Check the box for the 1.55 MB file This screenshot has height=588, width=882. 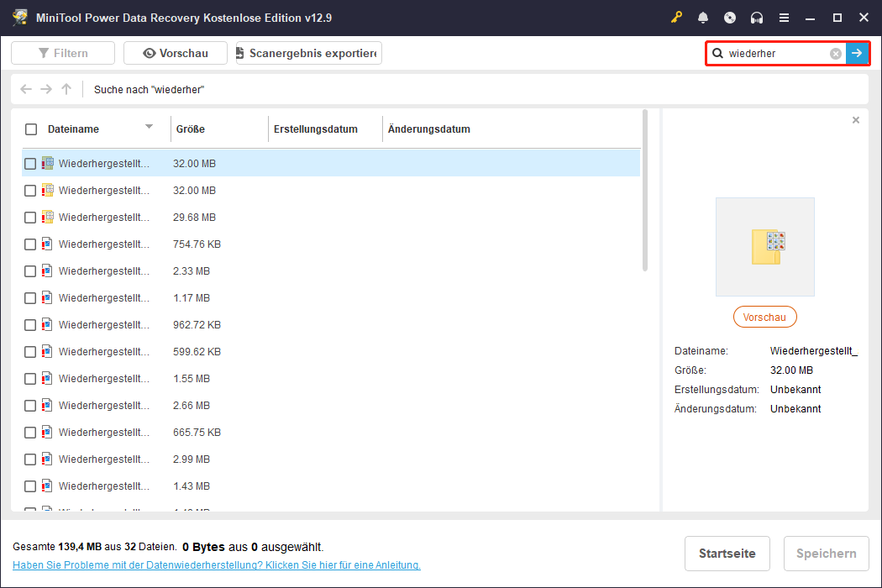coord(30,379)
